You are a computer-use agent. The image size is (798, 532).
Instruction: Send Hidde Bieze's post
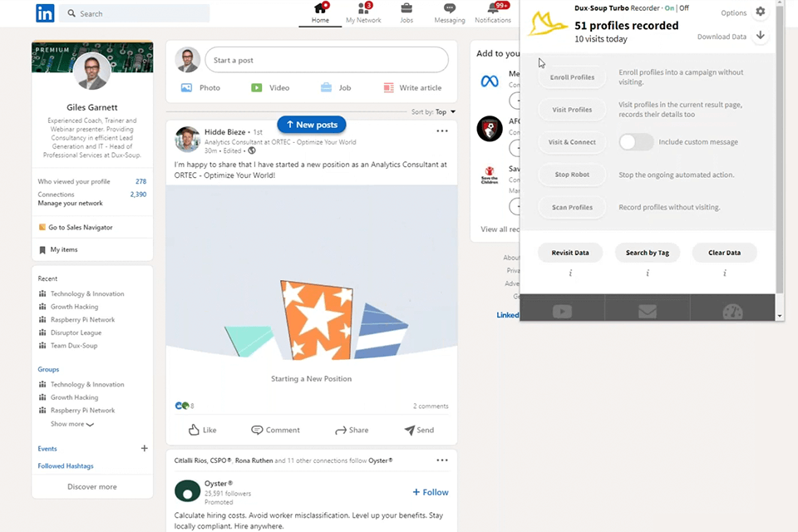coord(419,430)
